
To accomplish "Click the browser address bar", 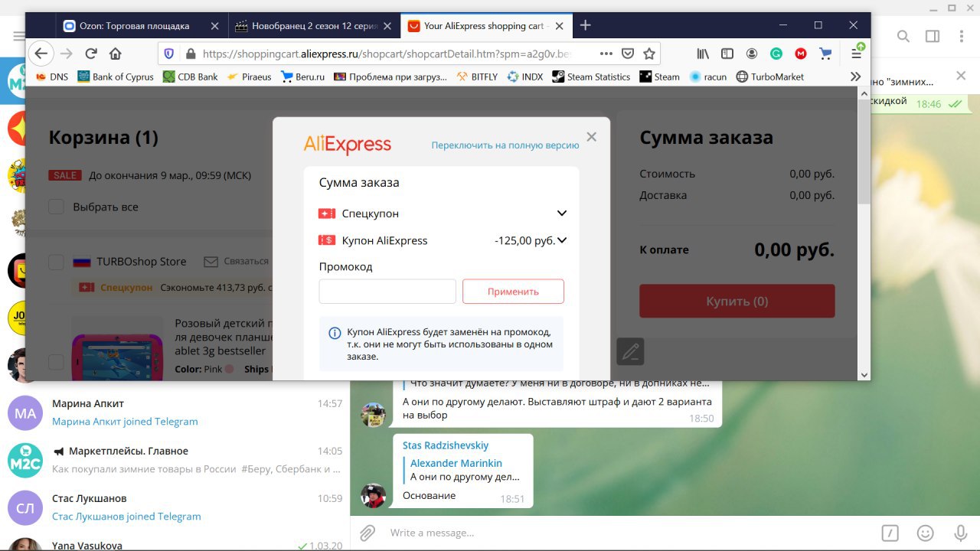I will [387, 54].
